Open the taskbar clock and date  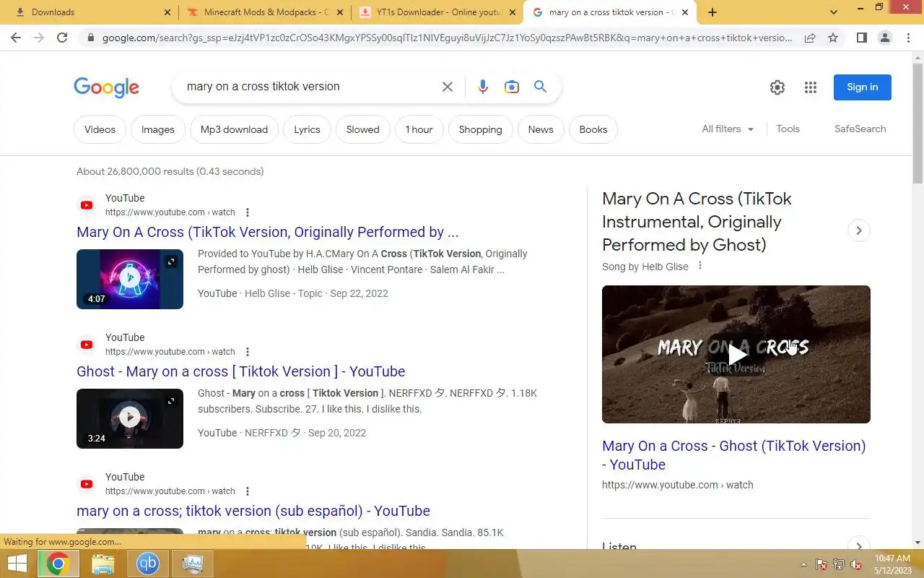(x=892, y=564)
